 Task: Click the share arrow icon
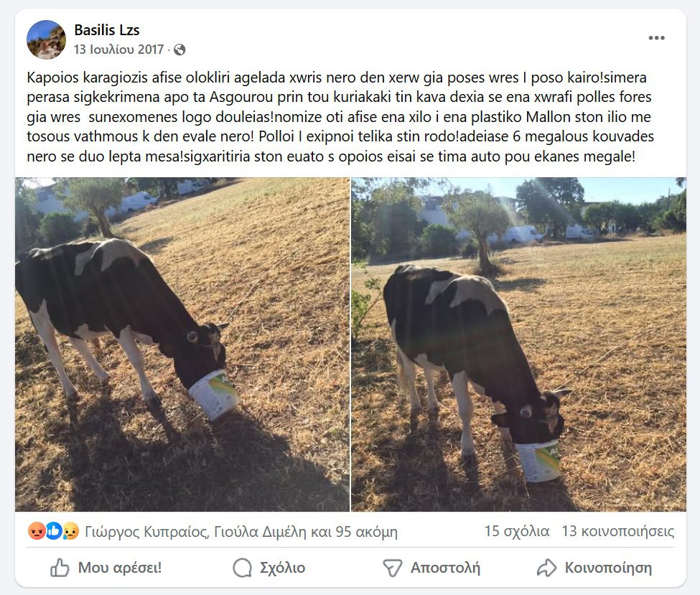546,568
